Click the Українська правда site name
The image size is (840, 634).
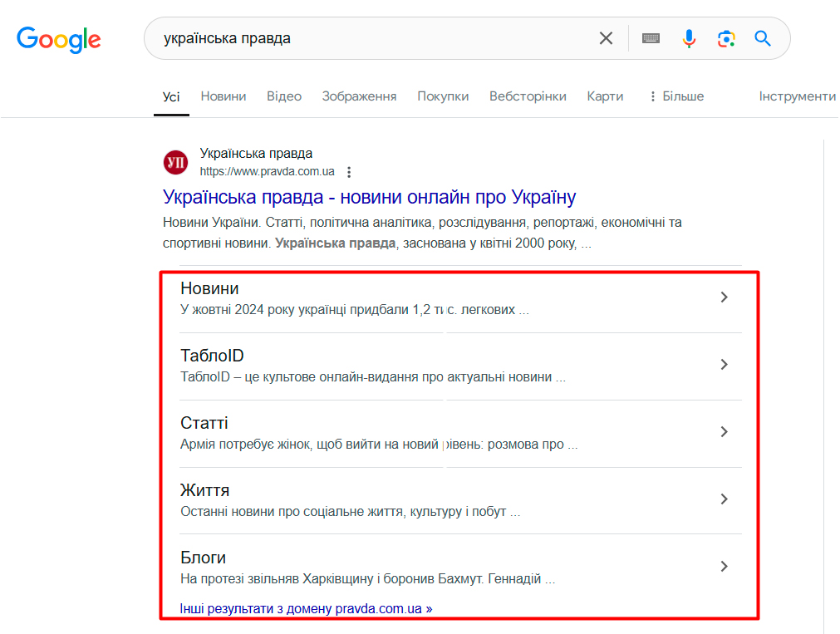pyautogui.click(x=256, y=153)
